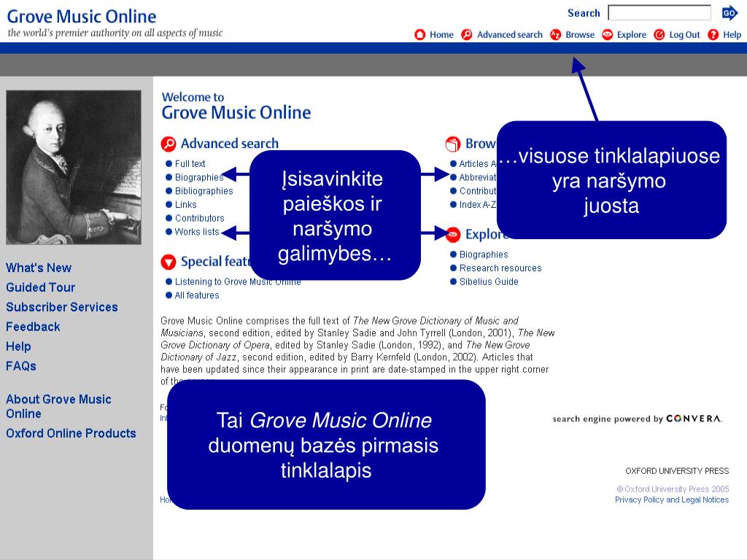Click the Browse A-Z icon in top bar
Image resolution: width=747 pixels, height=560 pixels.
tap(555, 35)
